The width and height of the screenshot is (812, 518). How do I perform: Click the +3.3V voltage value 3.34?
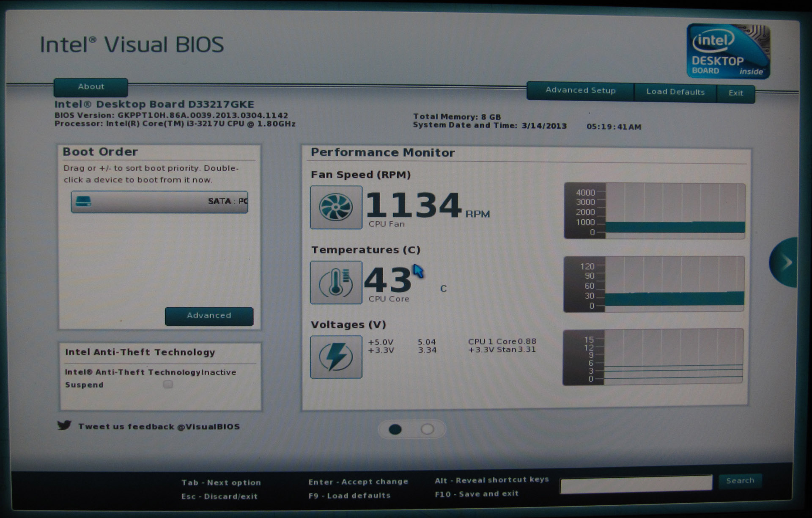click(x=427, y=350)
